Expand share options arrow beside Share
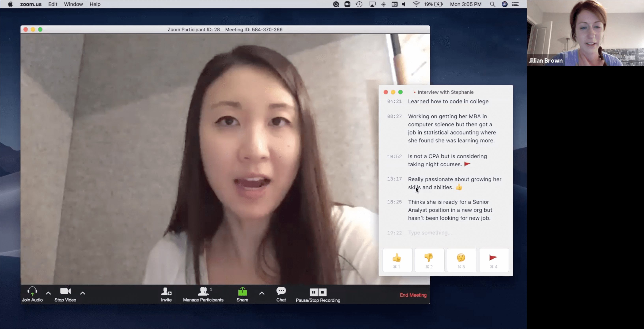Screen dimensions: 644x329 [x=262, y=293]
